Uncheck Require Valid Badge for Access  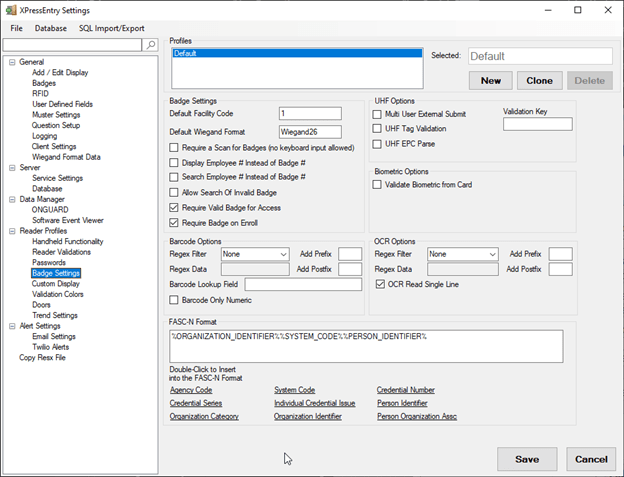pos(174,207)
